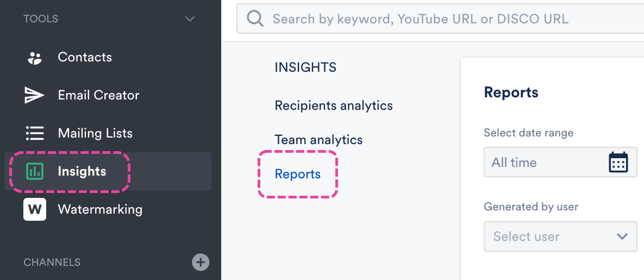Select the Watermarking sidebar label

click(100, 209)
